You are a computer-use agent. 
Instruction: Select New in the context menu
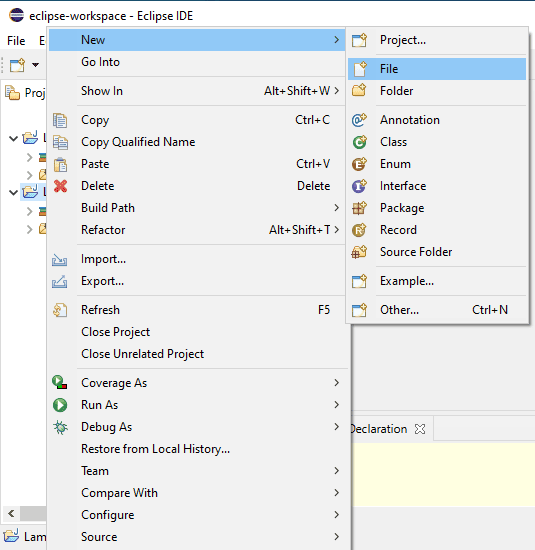coord(196,40)
